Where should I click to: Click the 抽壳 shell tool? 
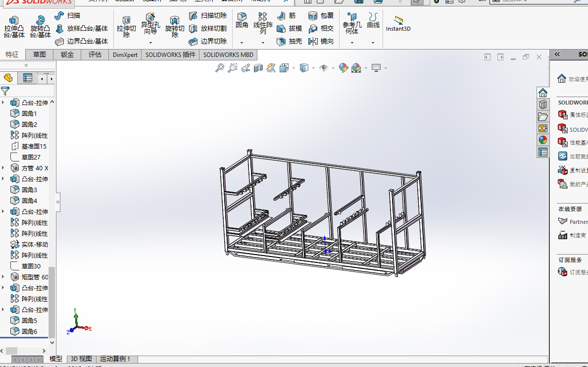(x=289, y=41)
